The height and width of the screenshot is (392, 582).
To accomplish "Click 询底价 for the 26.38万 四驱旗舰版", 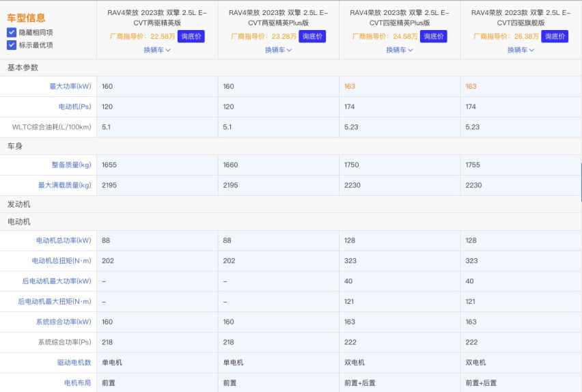I will tap(555, 36).
